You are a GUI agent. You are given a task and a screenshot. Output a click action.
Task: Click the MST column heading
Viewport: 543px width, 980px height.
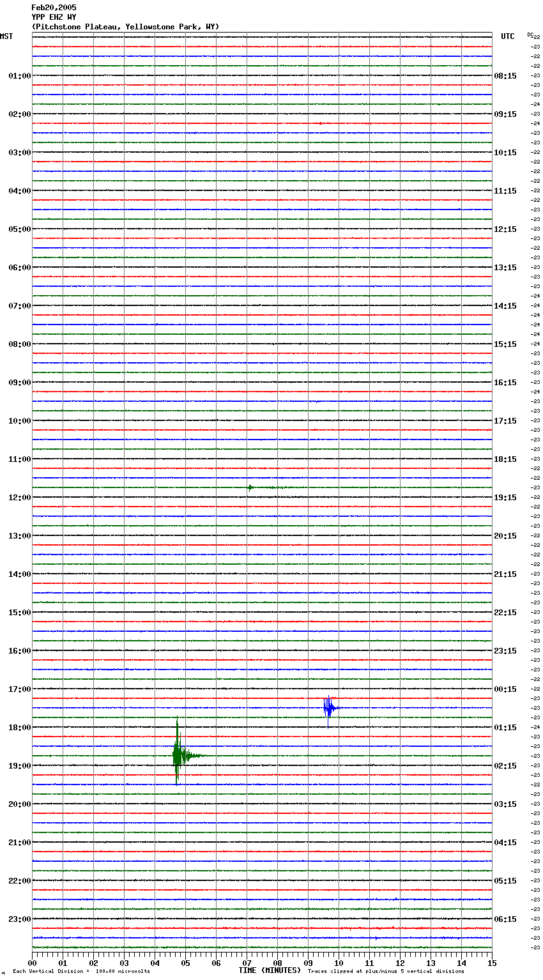6,36
